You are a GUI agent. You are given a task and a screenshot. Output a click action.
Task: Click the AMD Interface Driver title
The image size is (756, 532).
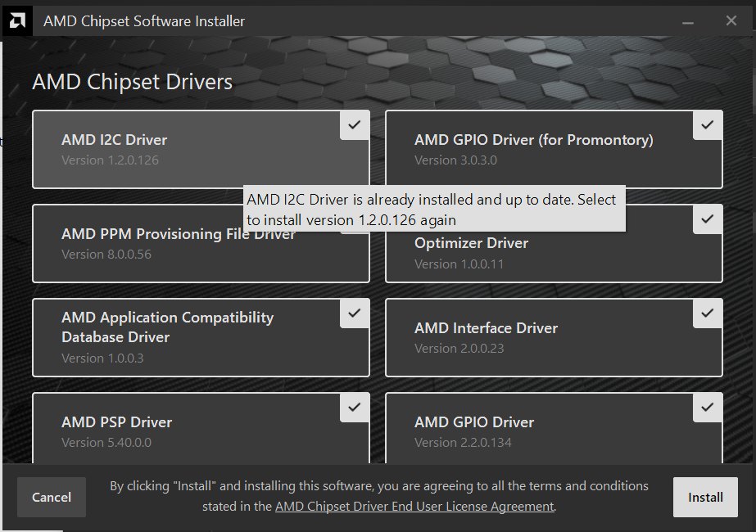(x=486, y=328)
